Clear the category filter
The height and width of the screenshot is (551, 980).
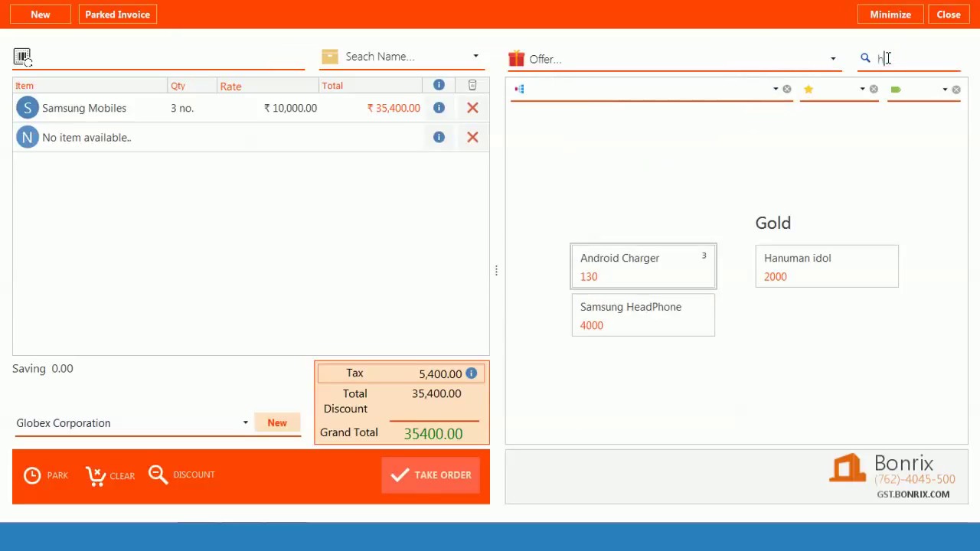click(786, 90)
